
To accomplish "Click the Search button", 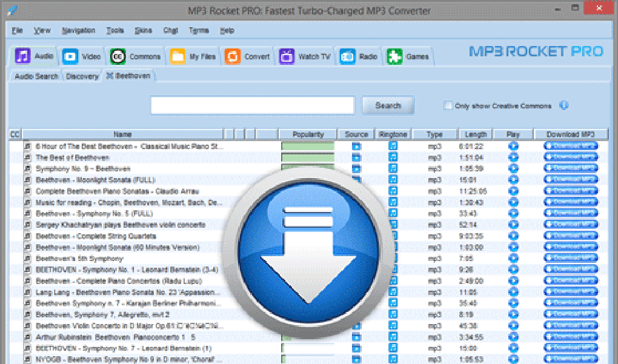I will [388, 105].
